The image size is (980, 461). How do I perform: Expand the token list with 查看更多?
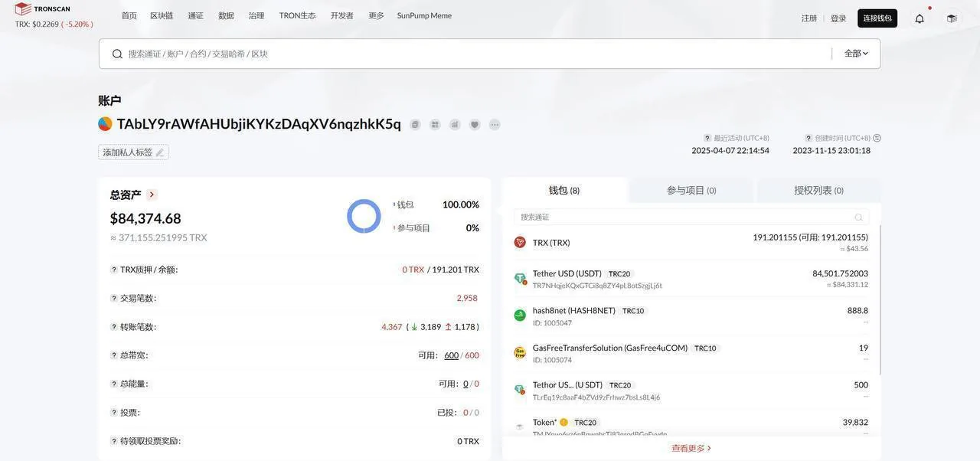tap(691, 448)
